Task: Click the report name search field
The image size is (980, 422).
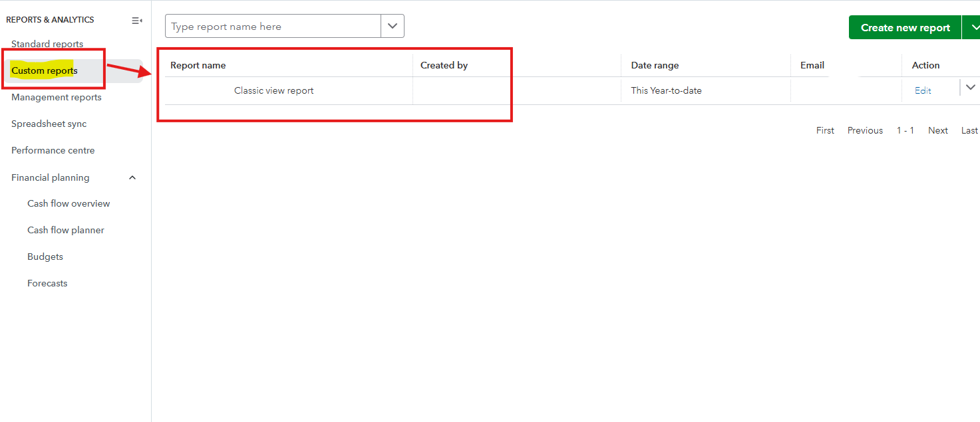Action: tap(273, 27)
